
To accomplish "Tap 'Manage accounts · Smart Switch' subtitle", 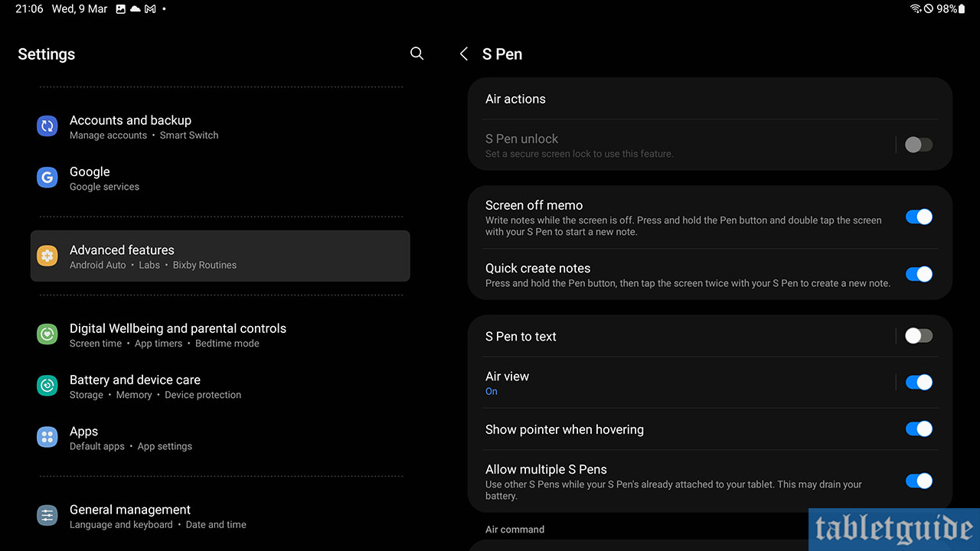I will coord(144,135).
